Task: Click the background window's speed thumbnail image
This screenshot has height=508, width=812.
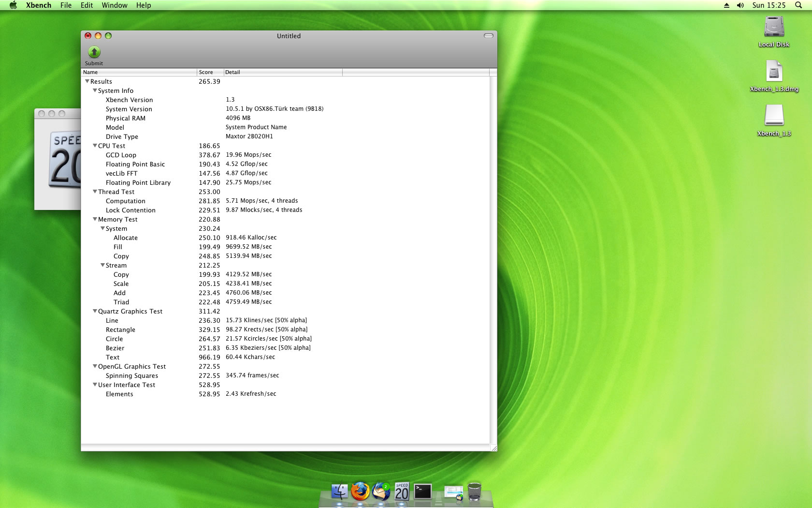Action: (65, 160)
